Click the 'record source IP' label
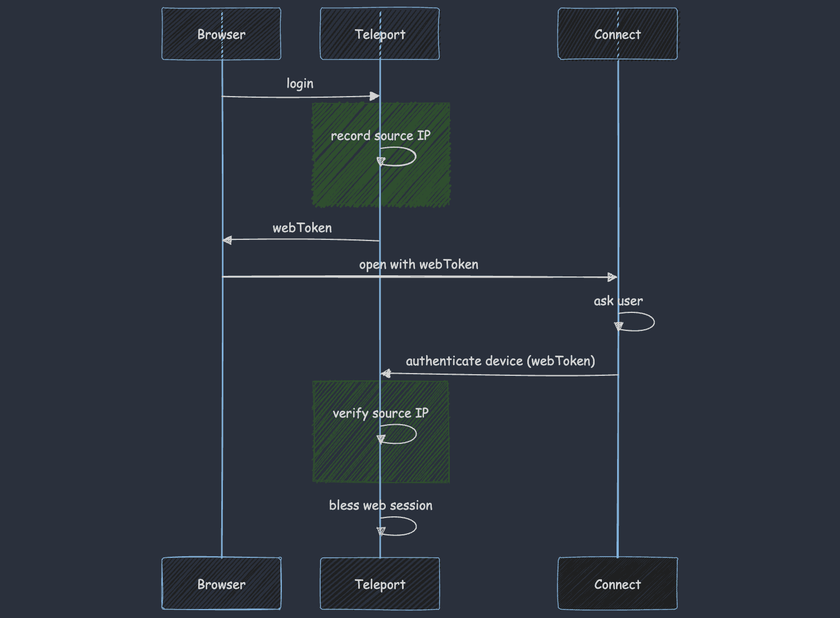This screenshot has height=618, width=840. pyautogui.click(x=381, y=135)
